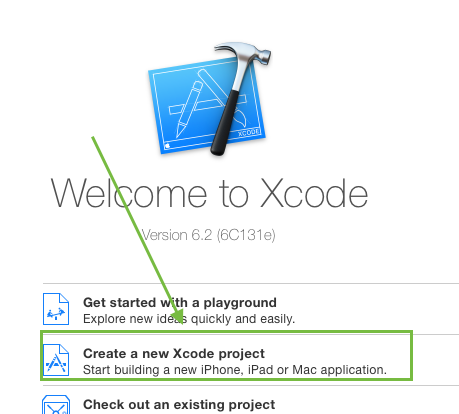The height and width of the screenshot is (414, 459).
Task: Click "Explore new ideas quickly and easily" subtitle
Action: (x=189, y=319)
